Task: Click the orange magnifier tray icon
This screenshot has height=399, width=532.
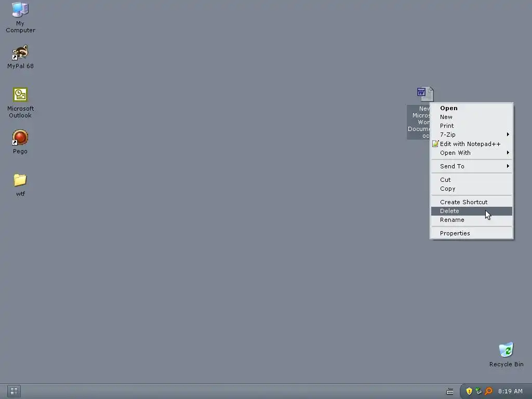Action: 488,391
